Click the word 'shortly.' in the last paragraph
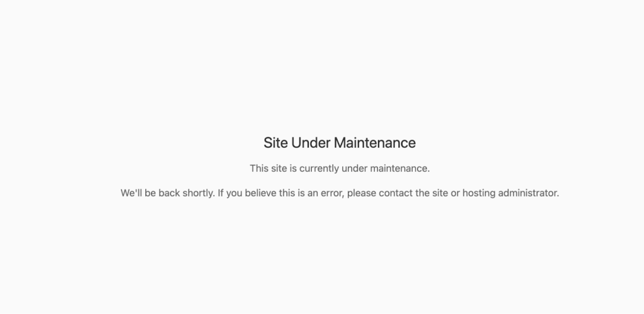 [x=199, y=193]
